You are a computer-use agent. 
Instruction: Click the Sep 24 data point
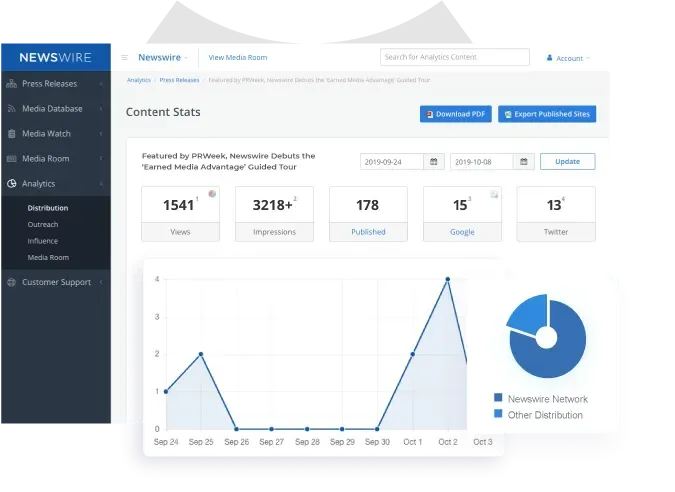tap(166, 392)
